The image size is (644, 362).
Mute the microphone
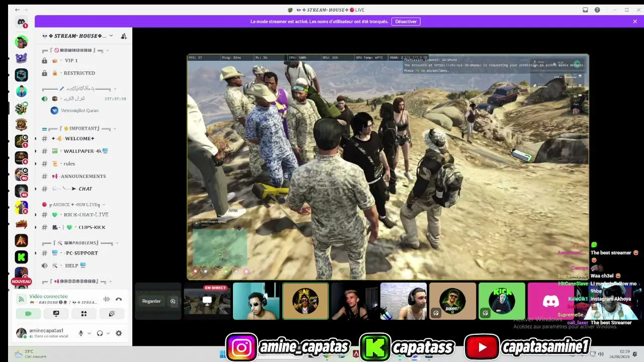click(x=80, y=333)
